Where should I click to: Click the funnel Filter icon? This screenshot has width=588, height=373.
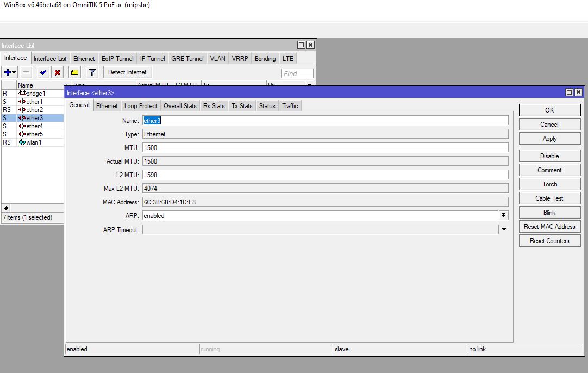tap(92, 72)
